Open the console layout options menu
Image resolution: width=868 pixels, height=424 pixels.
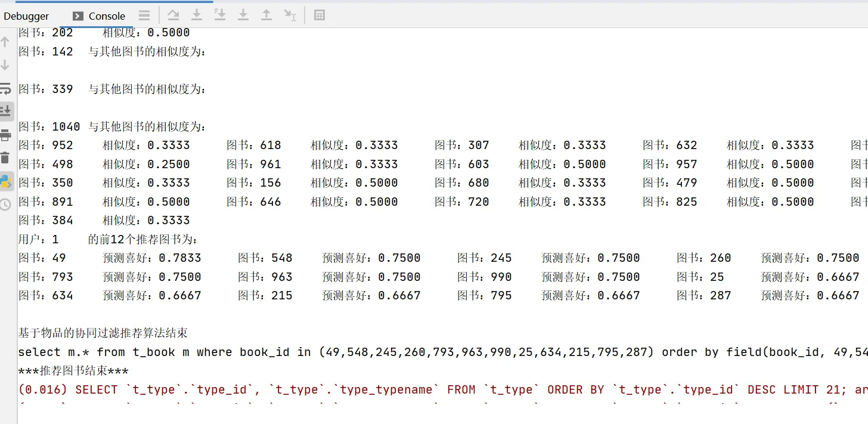(x=144, y=15)
